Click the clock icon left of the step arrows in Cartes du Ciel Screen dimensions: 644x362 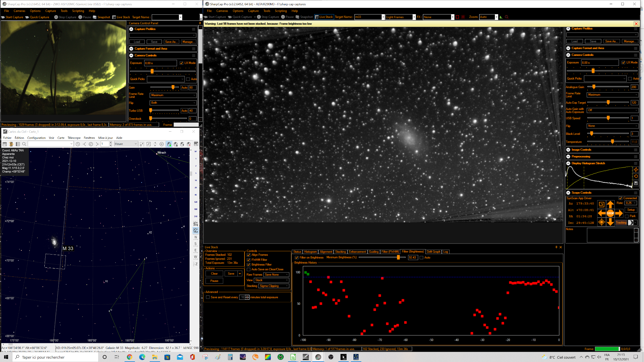[78, 144]
